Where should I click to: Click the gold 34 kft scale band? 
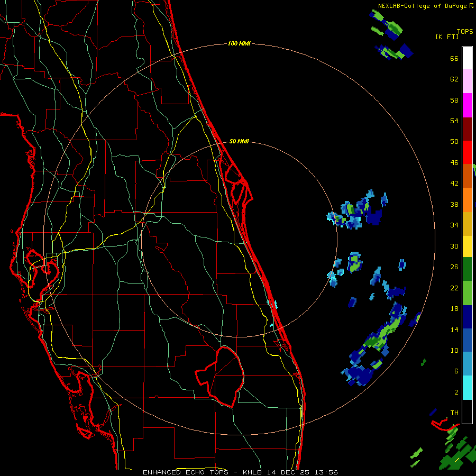(x=467, y=224)
